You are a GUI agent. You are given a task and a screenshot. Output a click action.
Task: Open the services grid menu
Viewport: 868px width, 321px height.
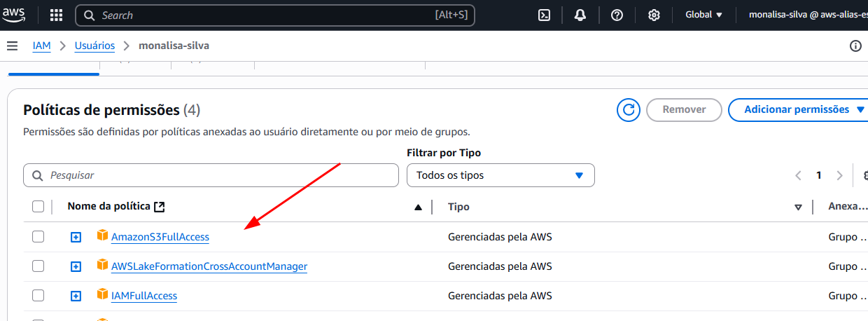coord(57,15)
